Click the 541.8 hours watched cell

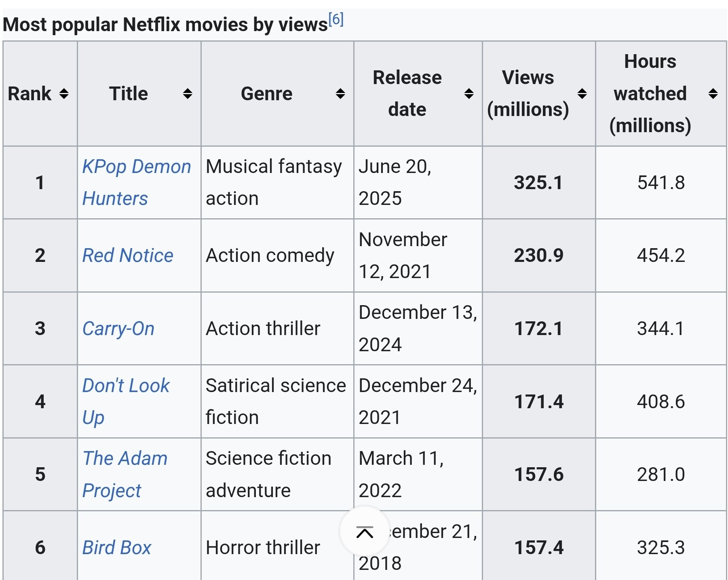tap(661, 183)
